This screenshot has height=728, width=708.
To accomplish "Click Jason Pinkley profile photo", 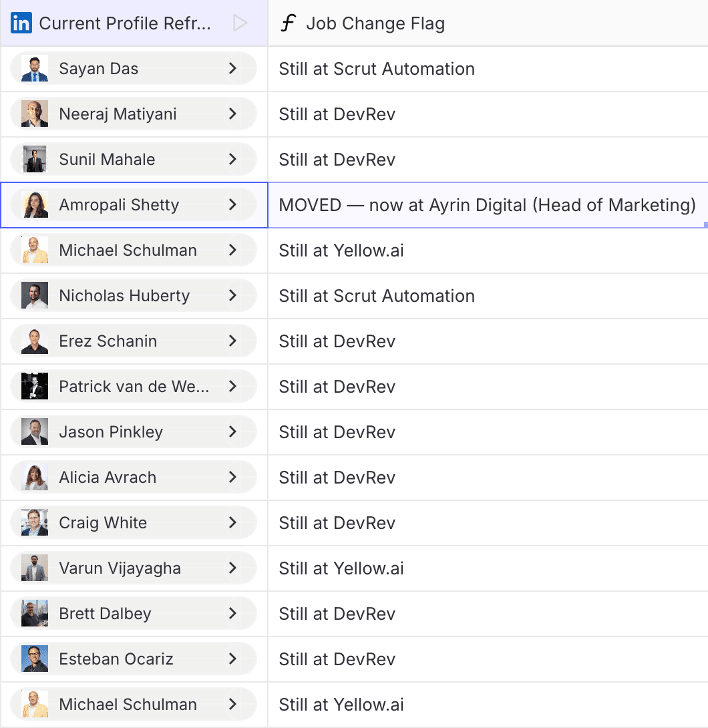I will pyautogui.click(x=35, y=431).
